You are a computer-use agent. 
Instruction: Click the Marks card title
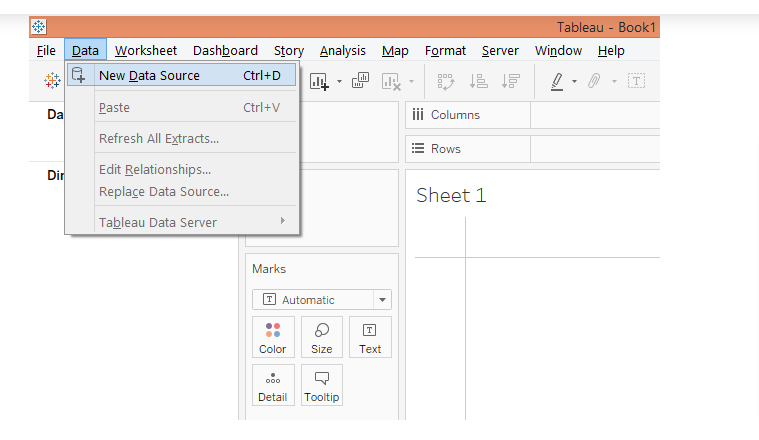click(269, 269)
